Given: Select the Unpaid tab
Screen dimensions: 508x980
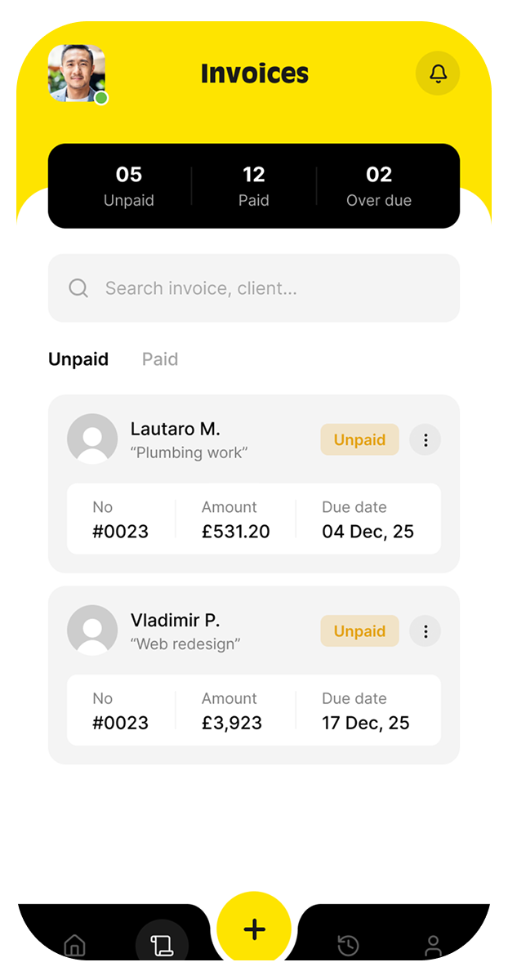Looking at the screenshot, I should click(78, 359).
